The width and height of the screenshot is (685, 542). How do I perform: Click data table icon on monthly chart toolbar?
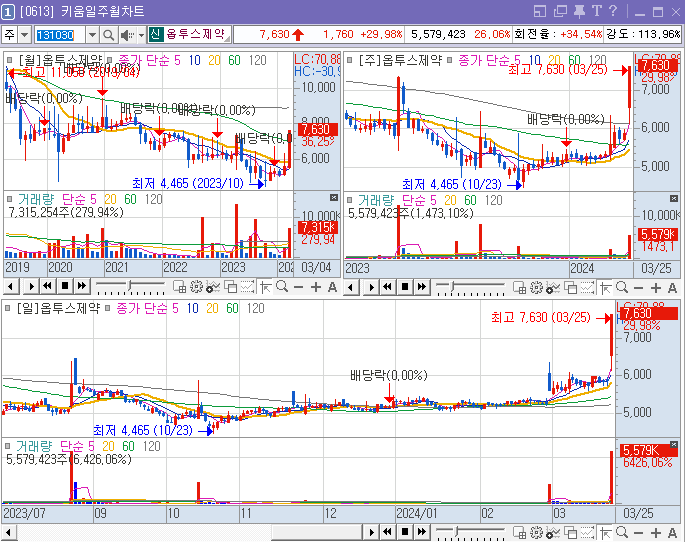180,287
